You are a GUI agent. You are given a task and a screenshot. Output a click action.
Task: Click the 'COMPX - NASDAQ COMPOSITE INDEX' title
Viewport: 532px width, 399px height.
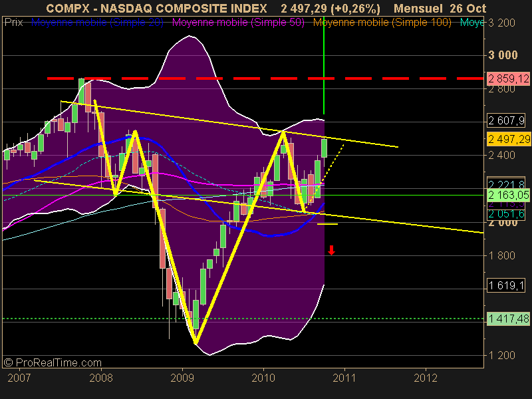point(156,8)
